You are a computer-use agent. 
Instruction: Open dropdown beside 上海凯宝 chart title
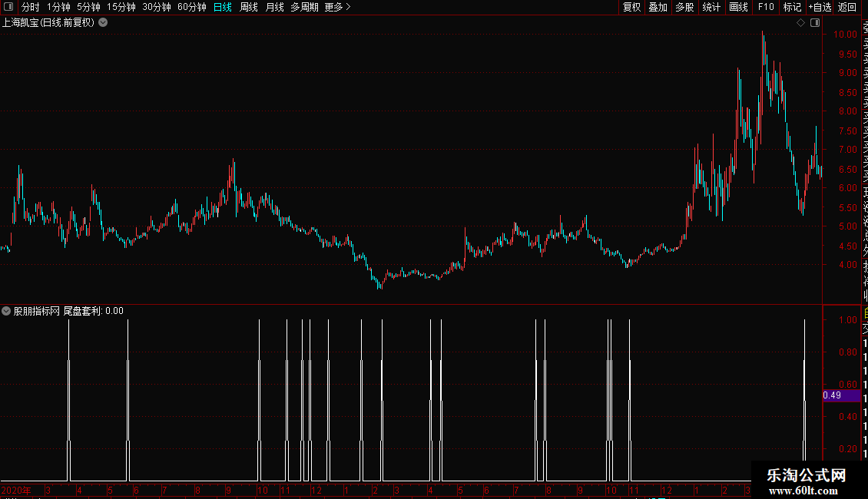coord(103,23)
